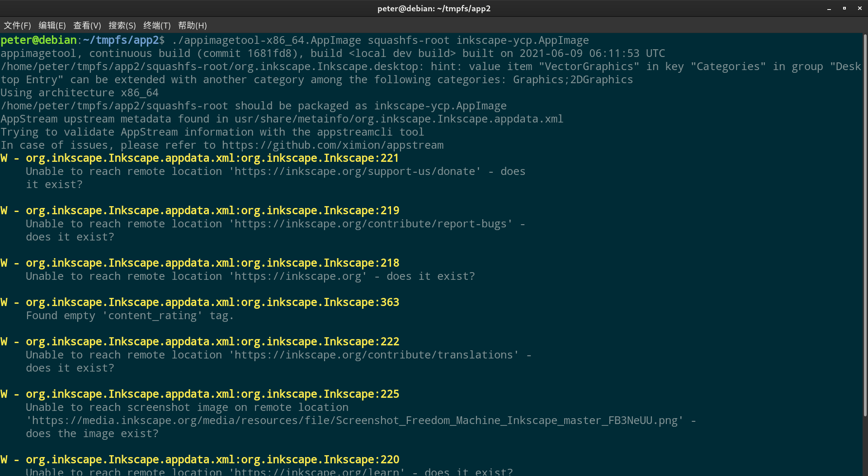
Task: Click the inkscape.org/contribute/translations URL
Action: point(374,355)
